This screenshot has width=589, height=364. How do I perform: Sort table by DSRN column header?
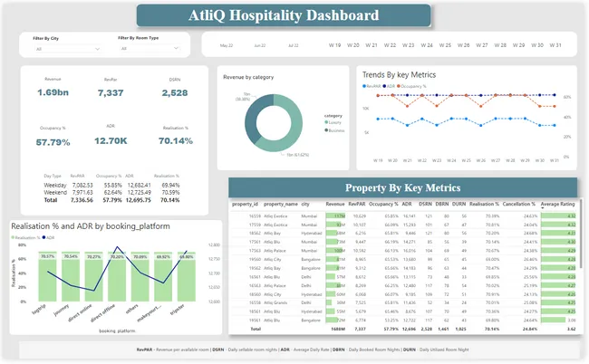[x=425, y=204]
